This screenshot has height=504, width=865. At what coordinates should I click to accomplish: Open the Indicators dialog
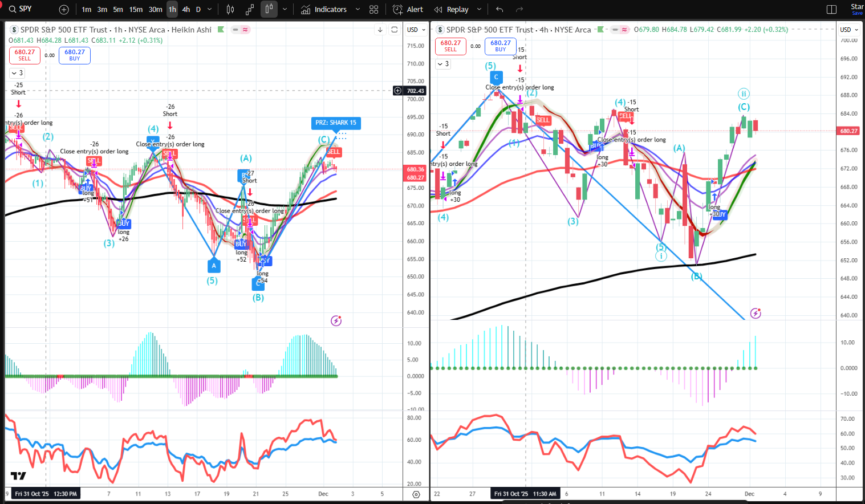pyautogui.click(x=324, y=9)
